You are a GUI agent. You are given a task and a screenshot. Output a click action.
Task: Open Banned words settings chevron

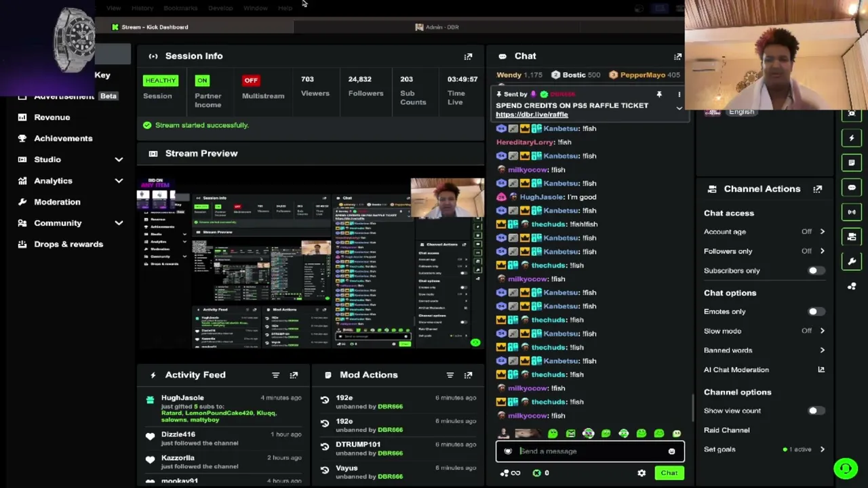tap(822, 350)
